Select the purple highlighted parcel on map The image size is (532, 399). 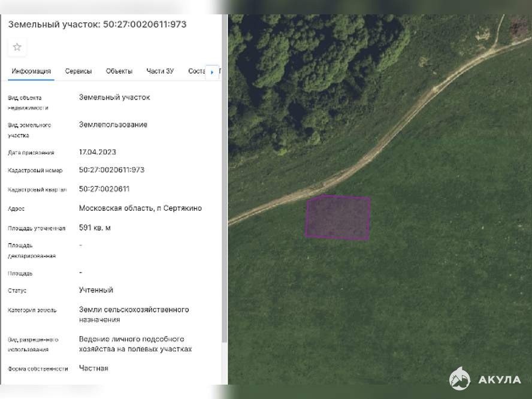click(338, 217)
